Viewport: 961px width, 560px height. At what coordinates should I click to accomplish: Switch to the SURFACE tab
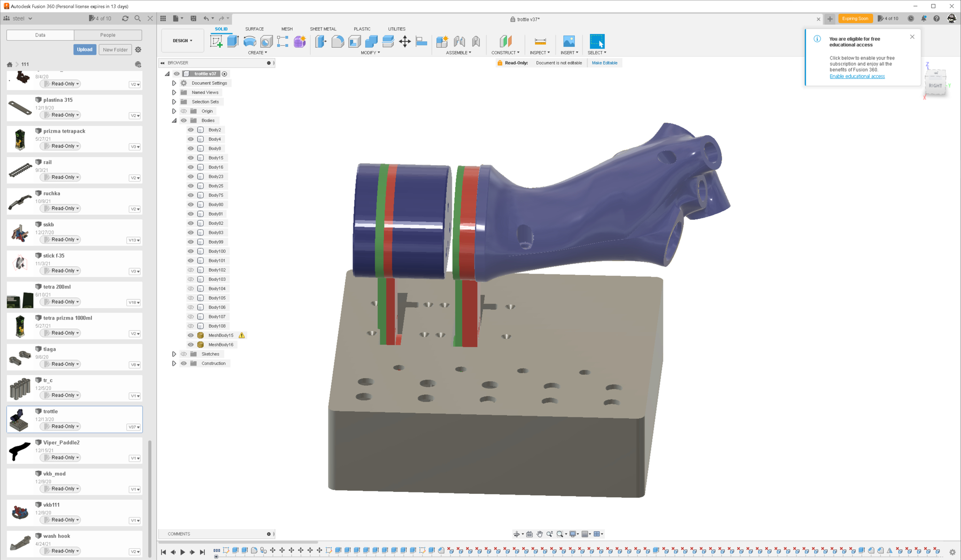(x=254, y=29)
